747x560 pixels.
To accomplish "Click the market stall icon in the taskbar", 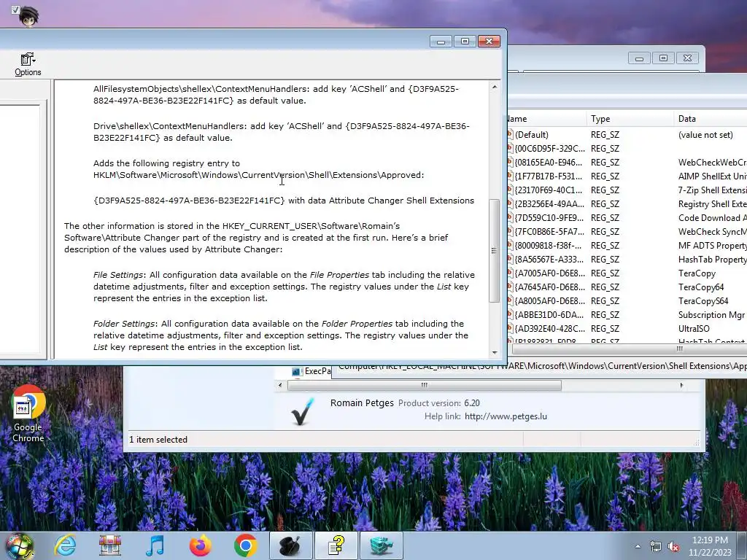I will [x=110, y=545].
